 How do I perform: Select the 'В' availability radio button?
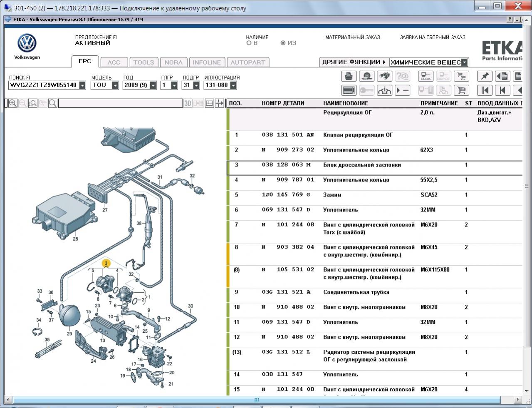point(249,43)
